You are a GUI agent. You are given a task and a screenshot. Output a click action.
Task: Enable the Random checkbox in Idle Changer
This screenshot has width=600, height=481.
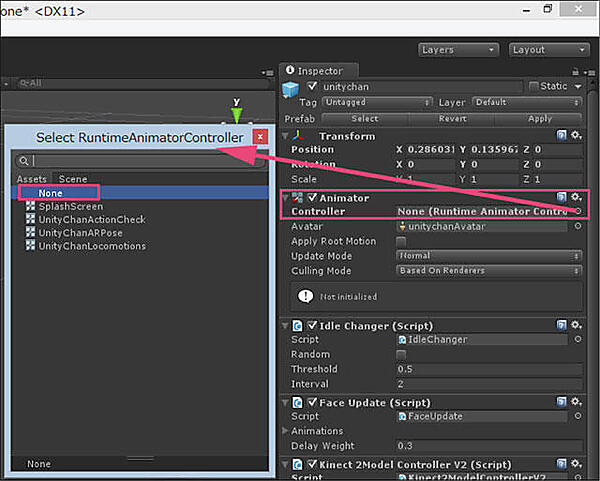pos(402,355)
